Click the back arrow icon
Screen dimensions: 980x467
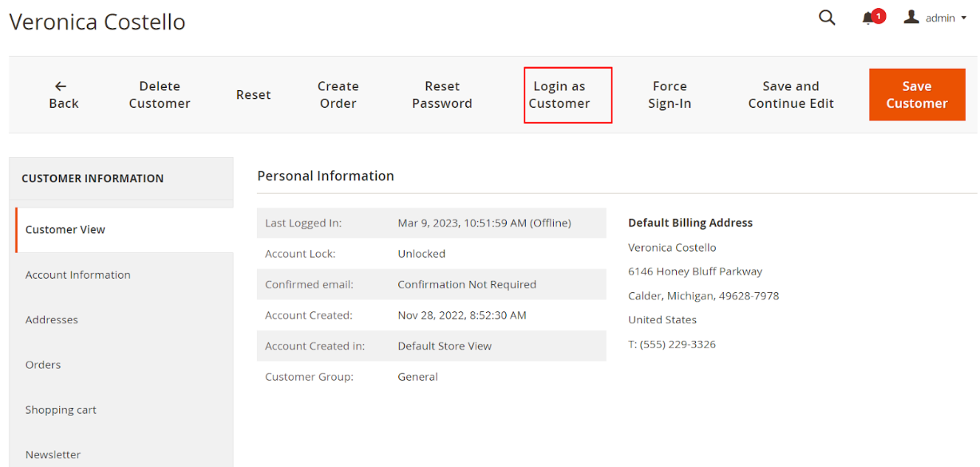(x=61, y=86)
